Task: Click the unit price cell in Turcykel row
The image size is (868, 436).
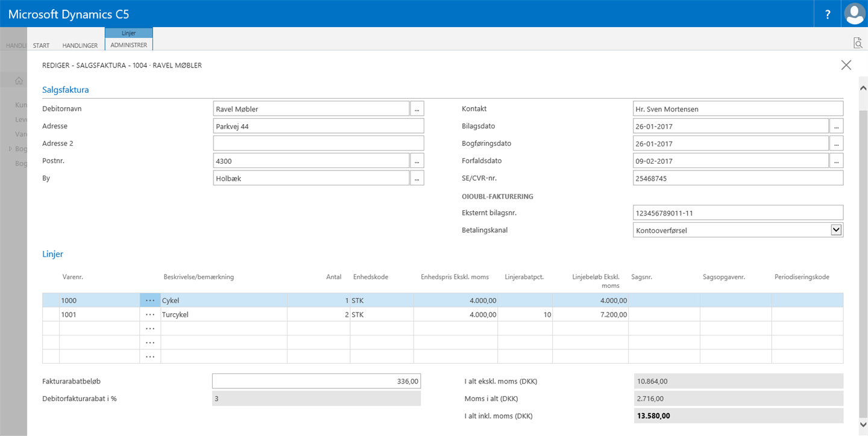Action: 456,314
